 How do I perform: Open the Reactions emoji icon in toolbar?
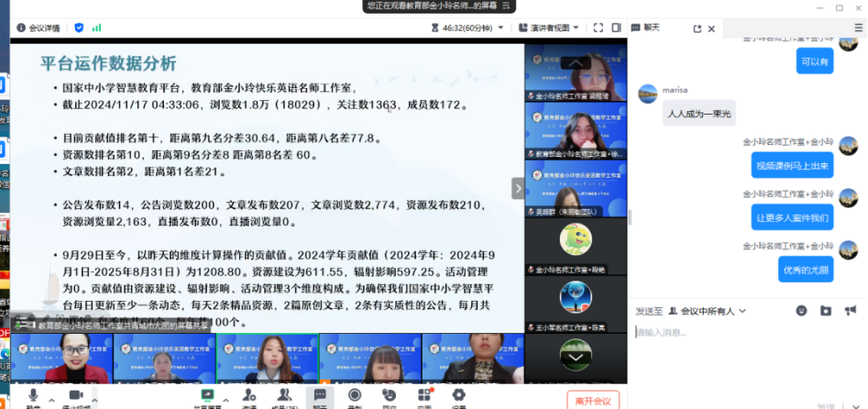pos(390,395)
